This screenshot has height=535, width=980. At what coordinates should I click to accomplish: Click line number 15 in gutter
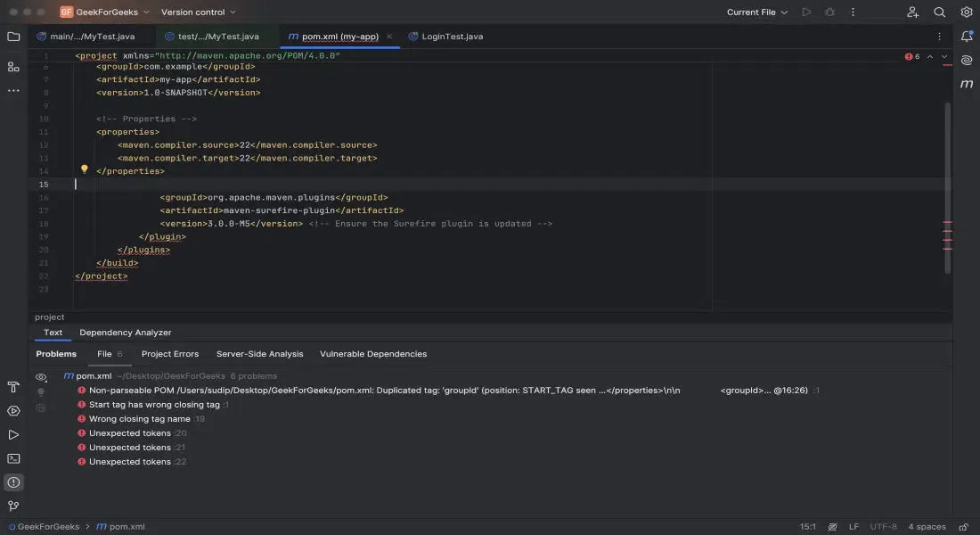tap(43, 185)
